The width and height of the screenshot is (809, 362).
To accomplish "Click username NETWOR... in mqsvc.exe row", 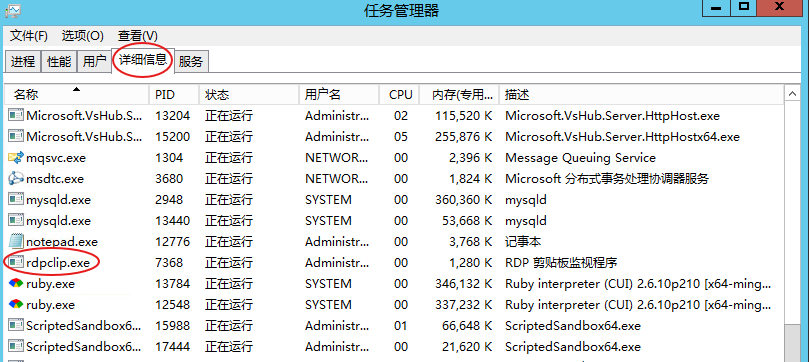I will tap(336, 158).
